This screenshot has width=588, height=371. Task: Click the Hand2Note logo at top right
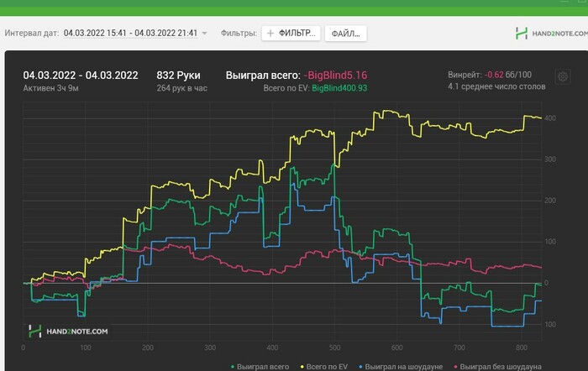point(551,34)
